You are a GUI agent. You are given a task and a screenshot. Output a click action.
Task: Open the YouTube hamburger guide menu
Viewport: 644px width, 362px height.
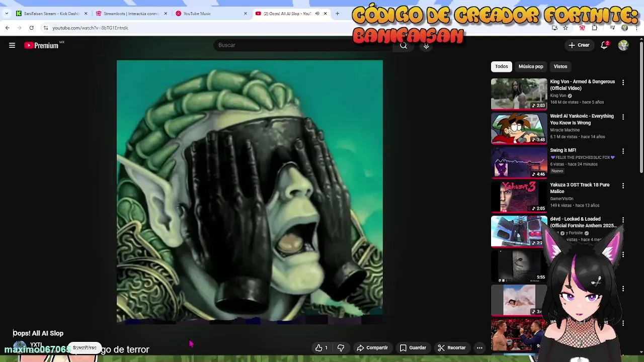12,45
